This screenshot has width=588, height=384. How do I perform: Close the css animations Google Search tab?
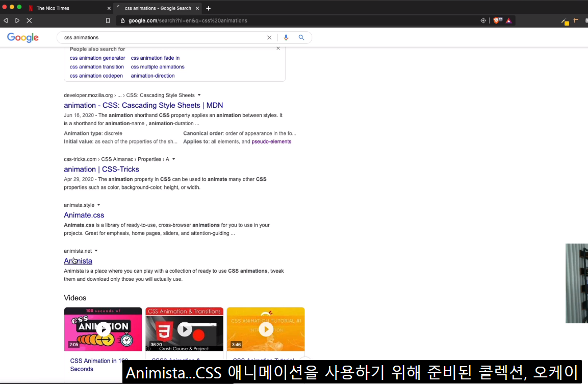pyautogui.click(x=197, y=8)
